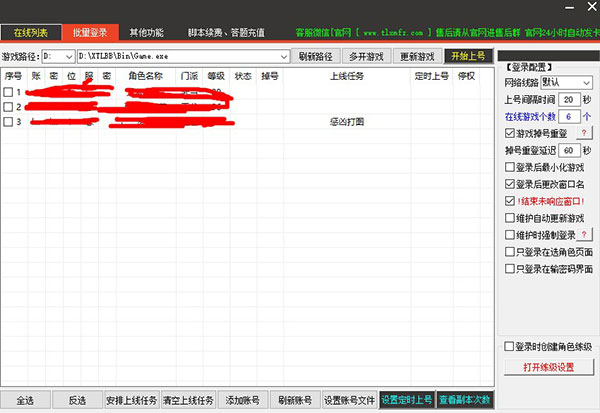Click the 门派 column header
Screen dimensions: 600x413
pyautogui.click(x=189, y=76)
